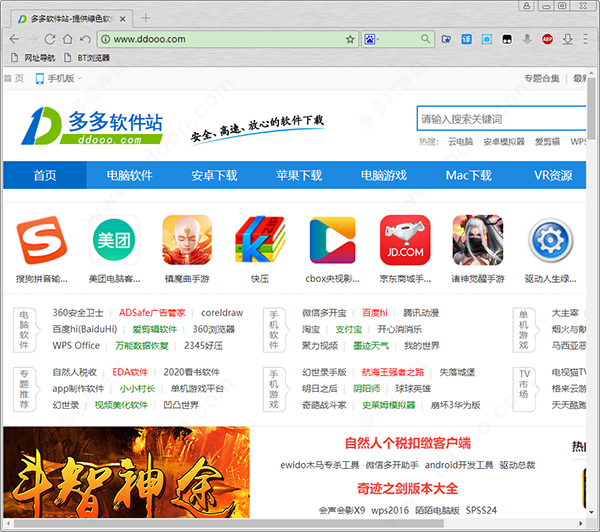Click the coreldraw link
Screen dimensions: 600x532
click(x=222, y=313)
